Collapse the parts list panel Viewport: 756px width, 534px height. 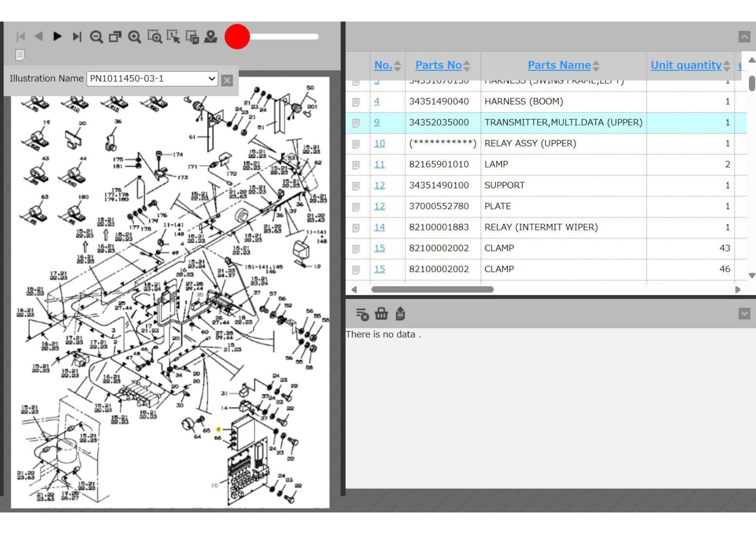744,37
